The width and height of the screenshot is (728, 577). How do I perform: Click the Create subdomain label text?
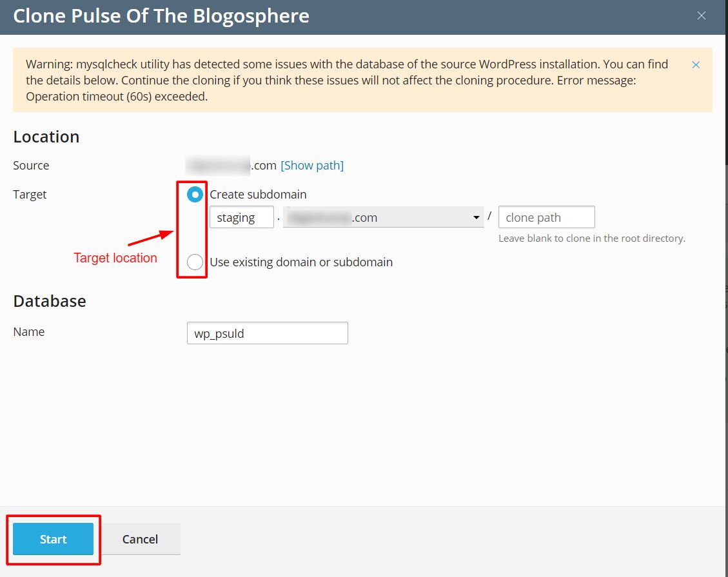click(x=258, y=195)
